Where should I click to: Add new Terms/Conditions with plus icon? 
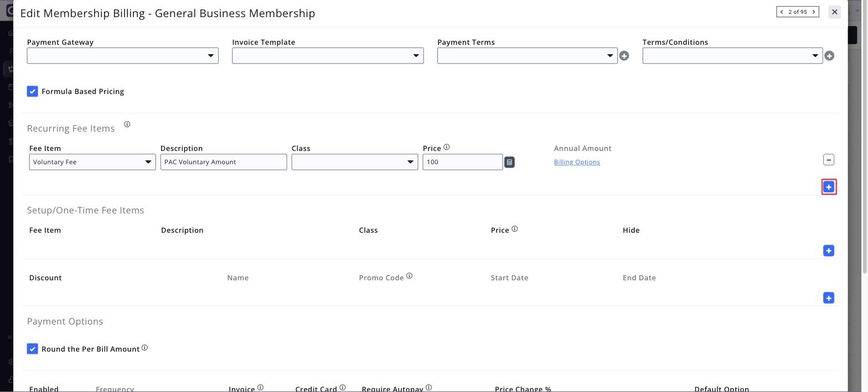click(x=829, y=56)
